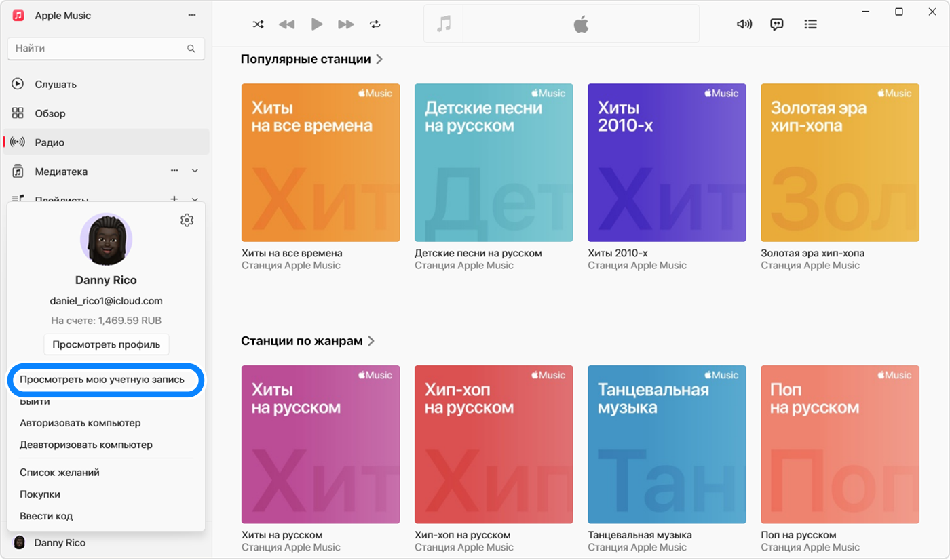Click the Детские песни на русском title
The image size is (950, 560).
[478, 253]
